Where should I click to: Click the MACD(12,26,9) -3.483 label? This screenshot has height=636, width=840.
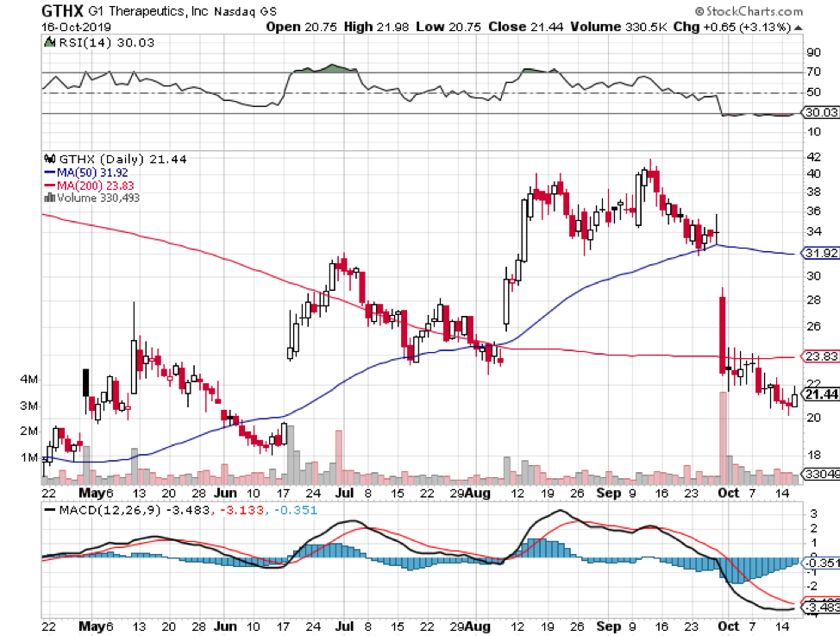coord(135,510)
